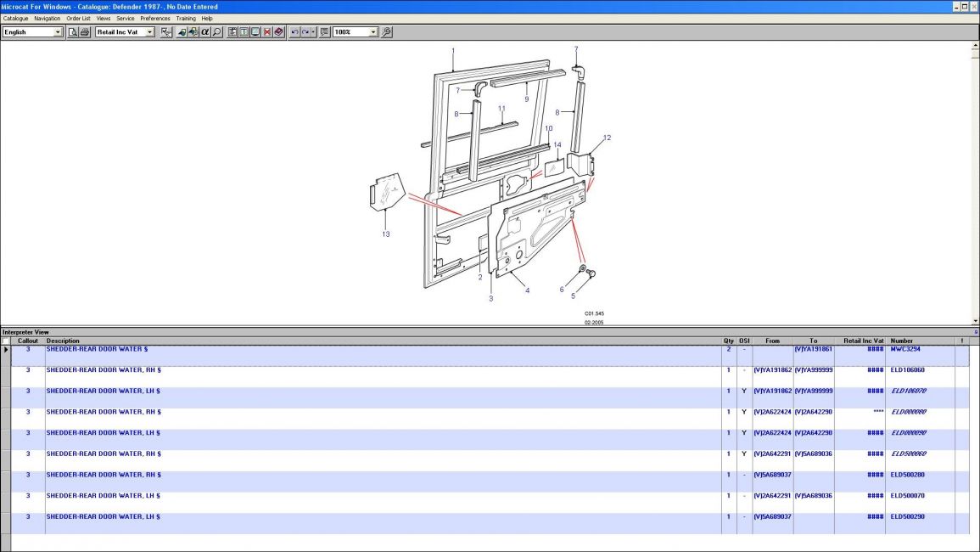Screen dimensions: 980x552
Task: Click the monitor display icon in the toolbar
Action: [255, 32]
